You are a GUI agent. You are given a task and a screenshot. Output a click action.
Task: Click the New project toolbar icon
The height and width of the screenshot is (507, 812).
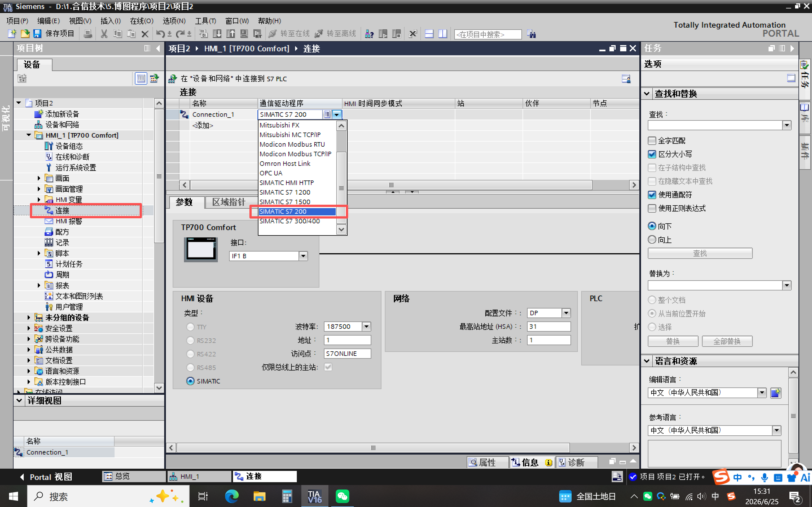click(12, 34)
